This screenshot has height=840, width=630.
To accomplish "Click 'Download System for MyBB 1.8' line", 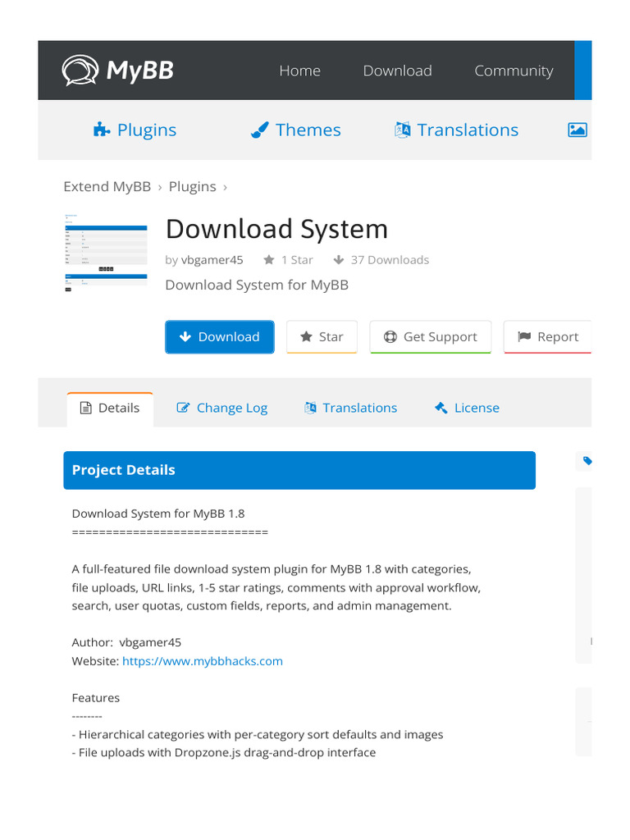I will pyautogui.click(x=158, y=514).
